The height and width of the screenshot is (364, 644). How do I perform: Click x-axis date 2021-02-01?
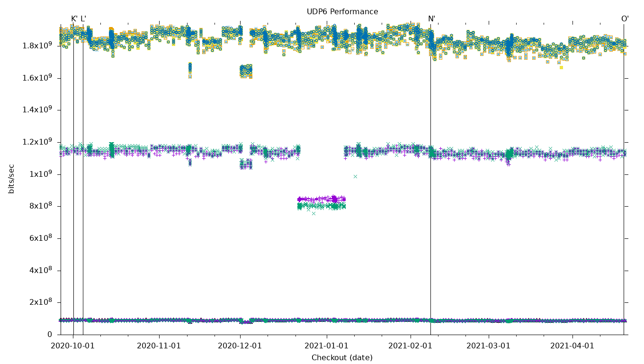[x=411, y=346]
